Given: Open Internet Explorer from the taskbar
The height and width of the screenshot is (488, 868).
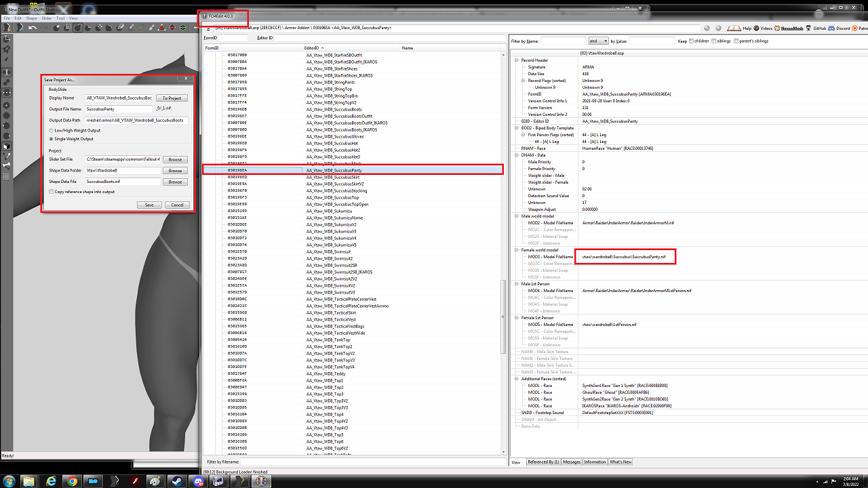Looking at the screenshot, I should [51, 481].
